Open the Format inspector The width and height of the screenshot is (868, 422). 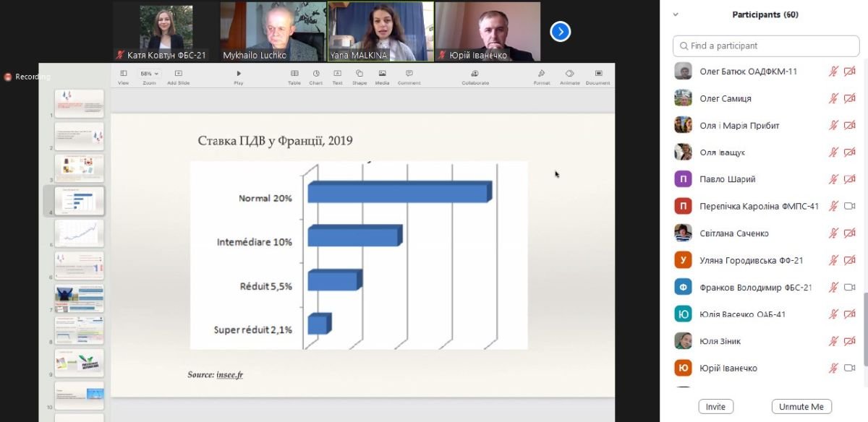[x=542, y=77]
